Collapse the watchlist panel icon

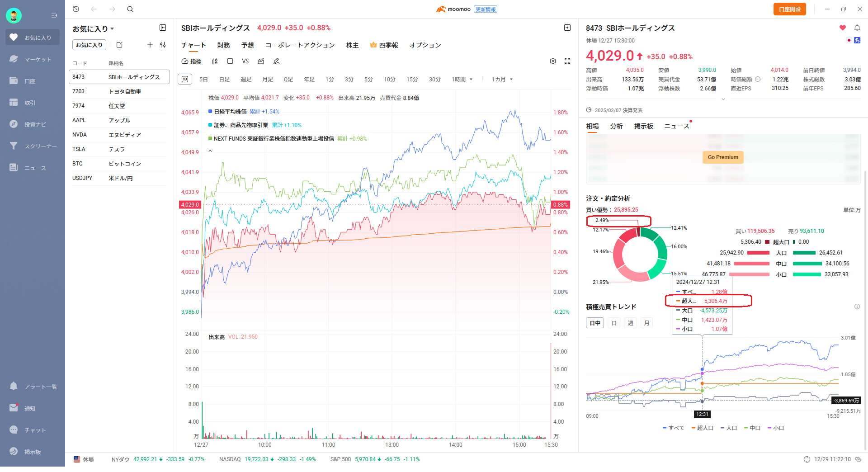[163, 28]
